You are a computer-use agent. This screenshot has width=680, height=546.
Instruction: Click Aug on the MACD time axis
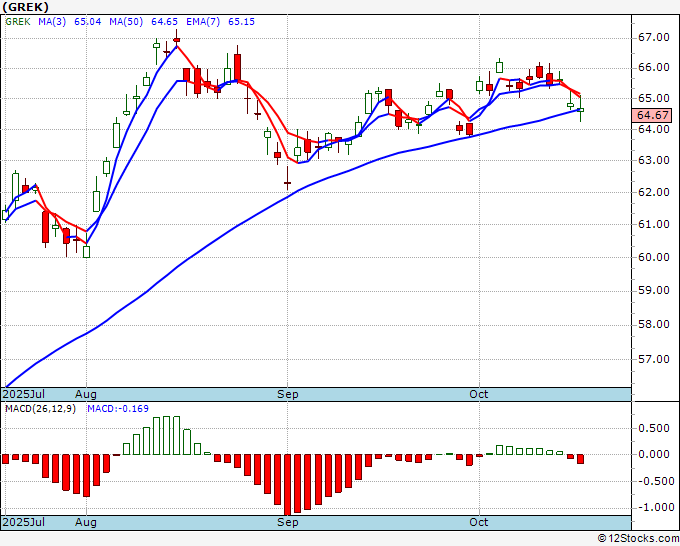click(x=85, y=522)
